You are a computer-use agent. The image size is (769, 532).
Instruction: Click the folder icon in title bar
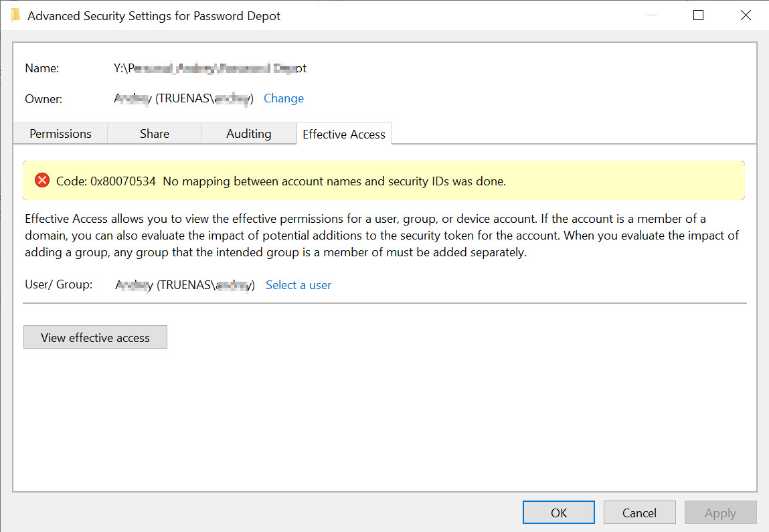15,15
